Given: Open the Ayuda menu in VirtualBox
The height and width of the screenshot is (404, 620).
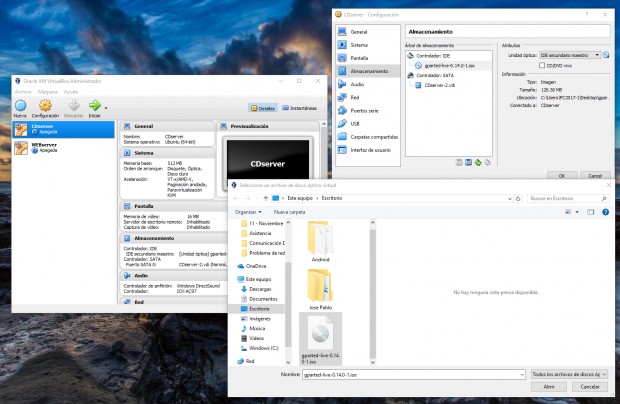Looking at the screenshot, I should tap(71, 92).
